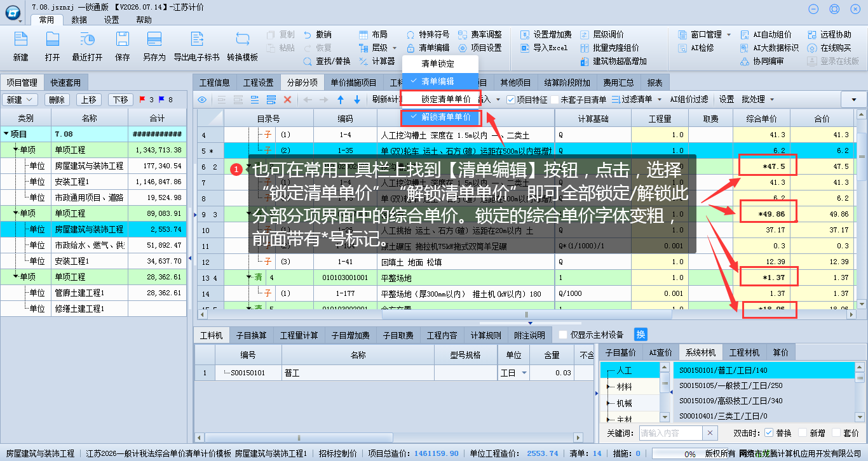The height and width of the screenshot is (461, 868).
Task: Click the blue 换 button
Action: 641,335
